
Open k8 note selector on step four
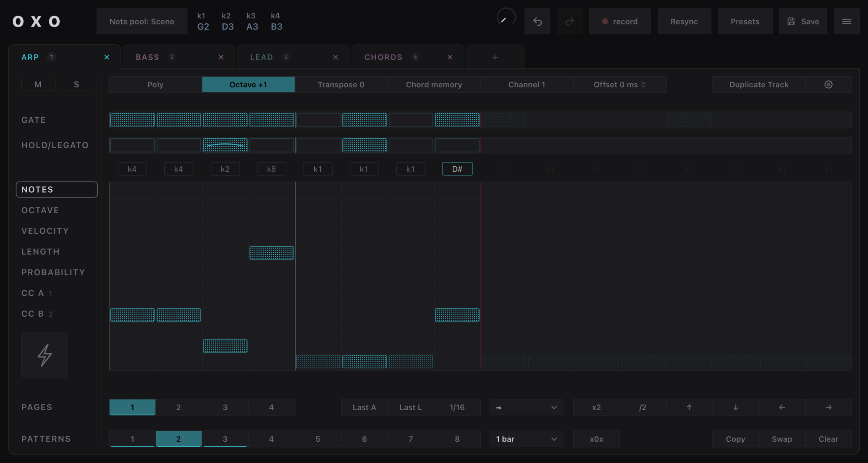click(271, 169)
